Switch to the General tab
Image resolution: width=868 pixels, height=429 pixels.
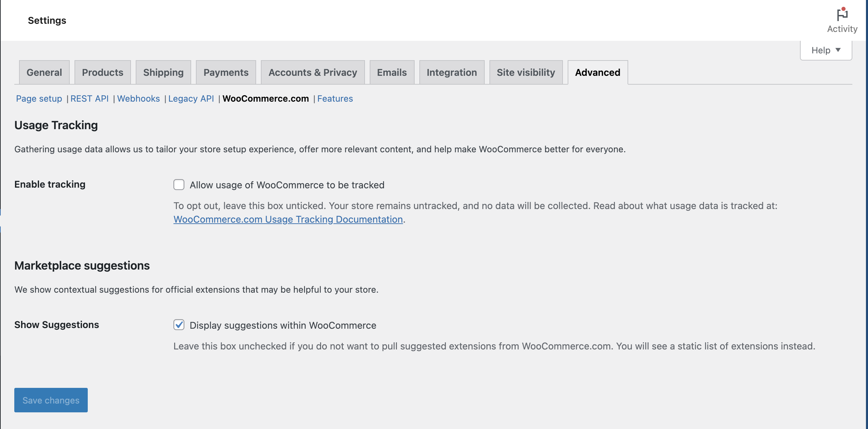pyautogui.click(x=44, y=72)
